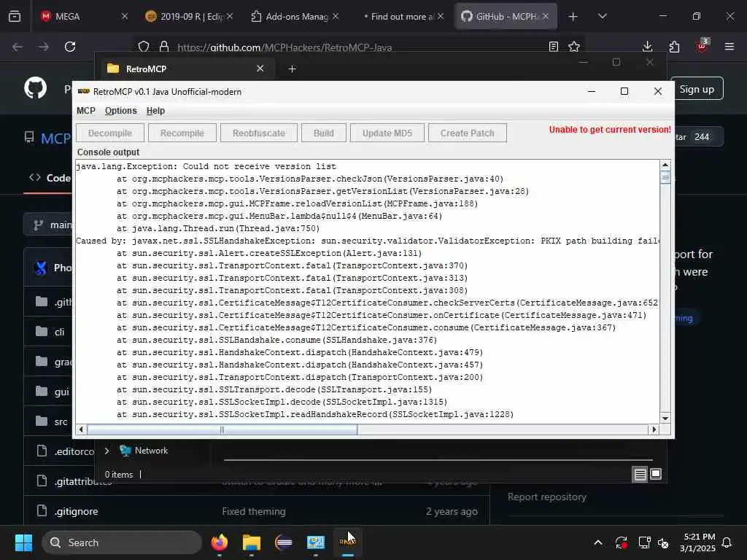Click the Recompile button
The image size is (747, 560).
point(182,133)
